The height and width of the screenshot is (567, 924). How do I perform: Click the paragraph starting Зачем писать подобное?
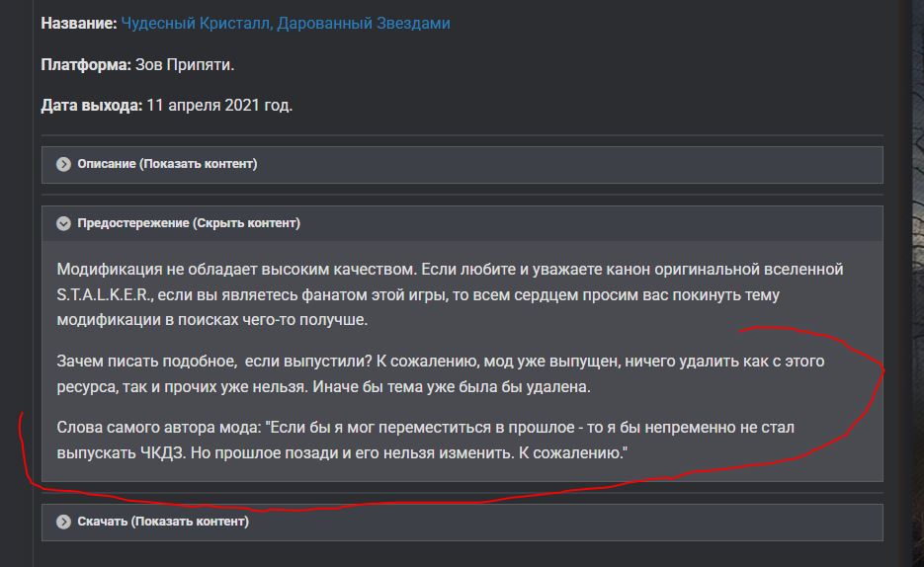tap(440, 373)
